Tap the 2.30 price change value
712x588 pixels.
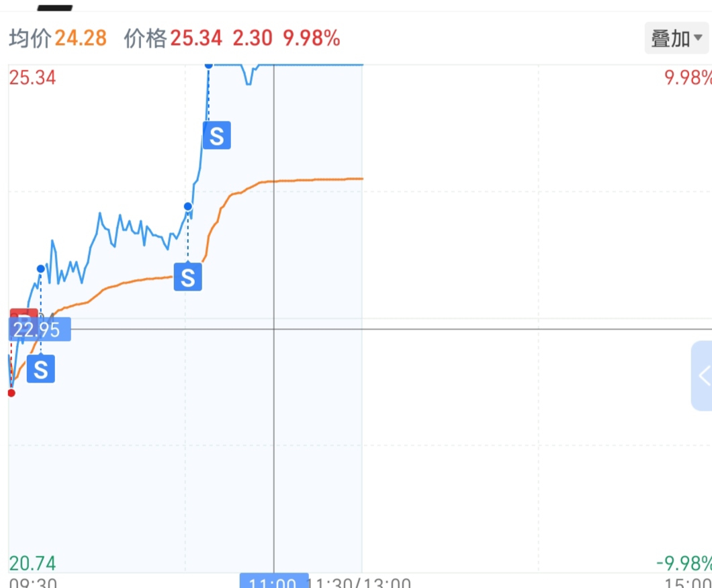click(252, 38)
